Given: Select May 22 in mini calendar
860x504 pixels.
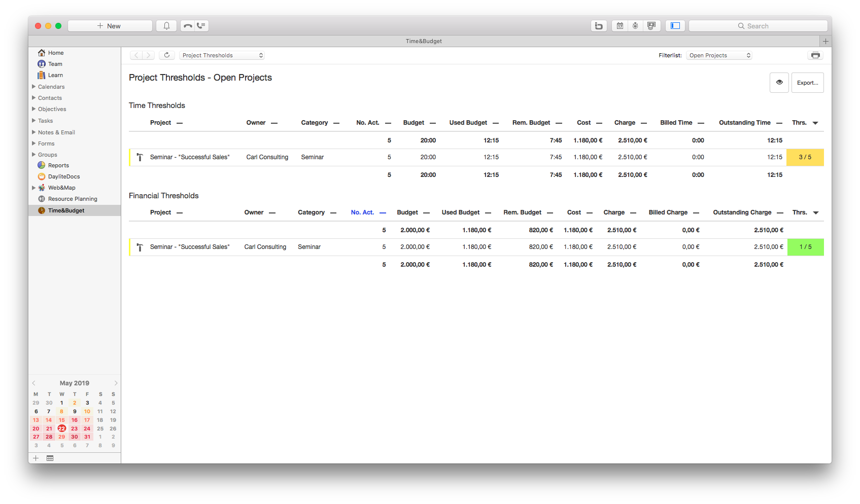Looking at the screenshot, I should pyautogui.click(x=61, y=428).
